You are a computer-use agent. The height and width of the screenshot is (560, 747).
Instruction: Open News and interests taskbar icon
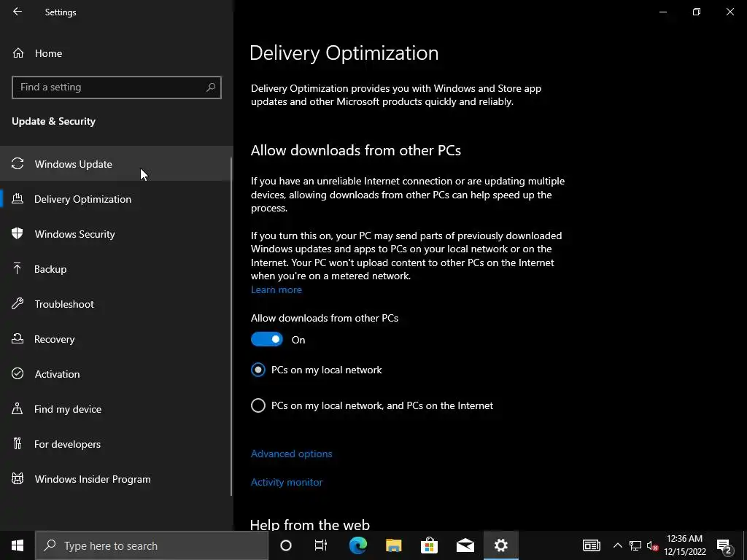(591, 545)
